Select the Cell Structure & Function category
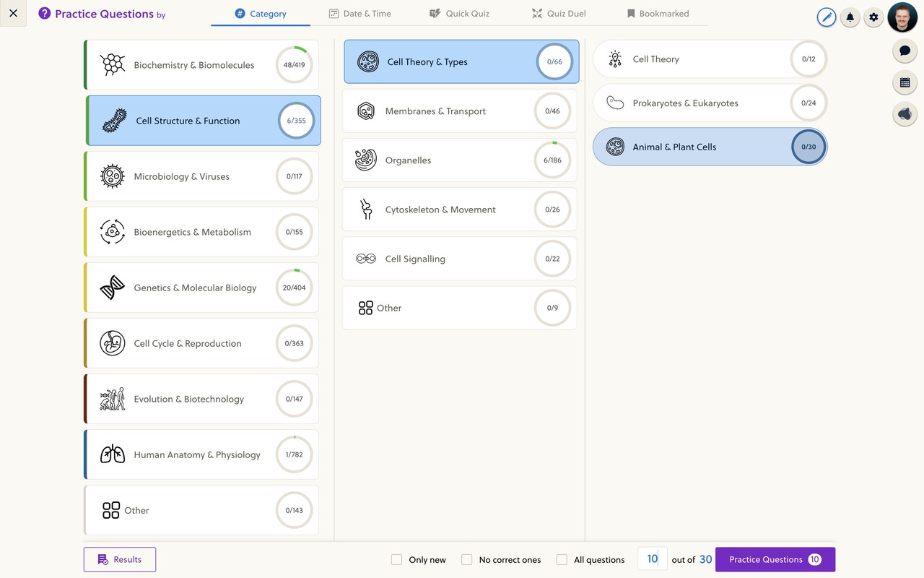The height and width of the screenshot is (578, 924). (x=204, y=121)
